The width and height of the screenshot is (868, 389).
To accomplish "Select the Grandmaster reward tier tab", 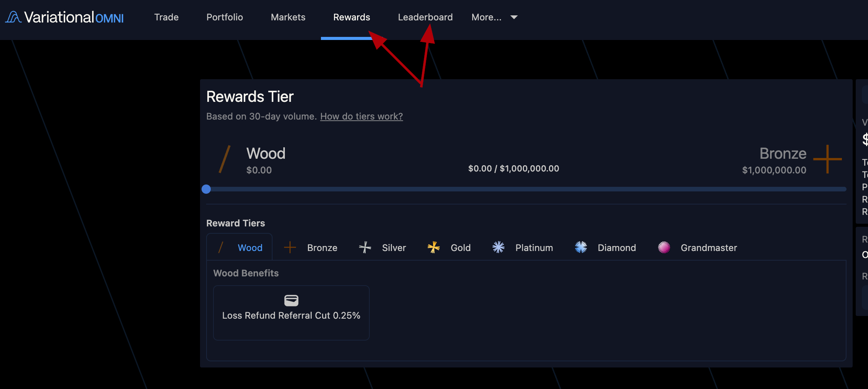I will [708, 248].
